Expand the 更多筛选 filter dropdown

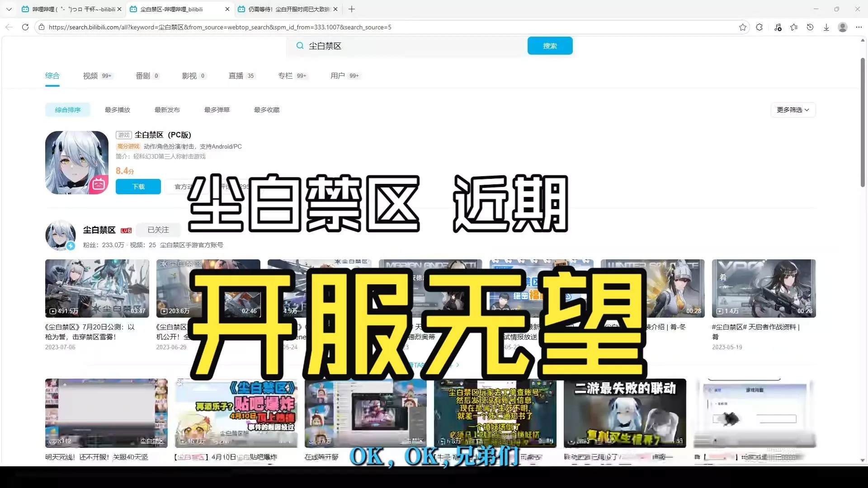click(793, 110)
